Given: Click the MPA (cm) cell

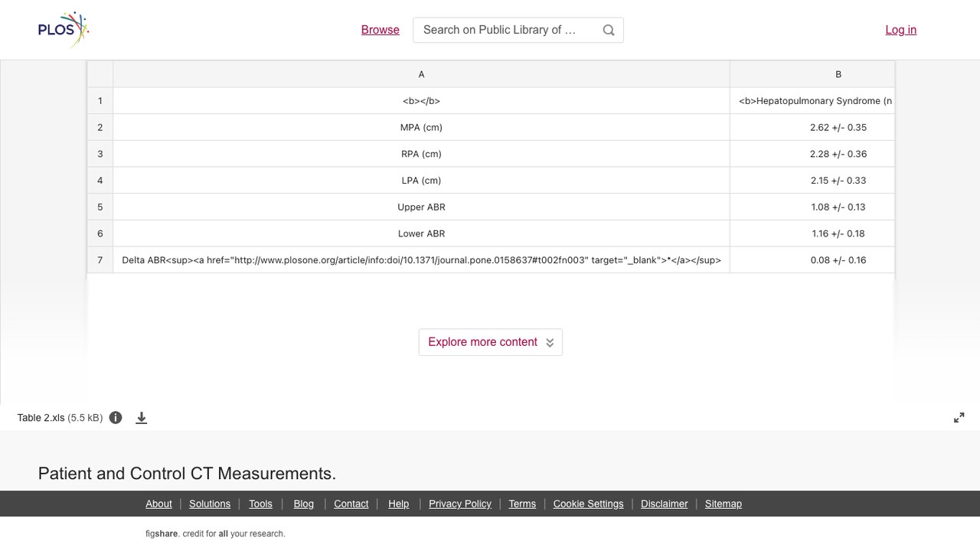Looking at the screenshot, I should 421,128.
